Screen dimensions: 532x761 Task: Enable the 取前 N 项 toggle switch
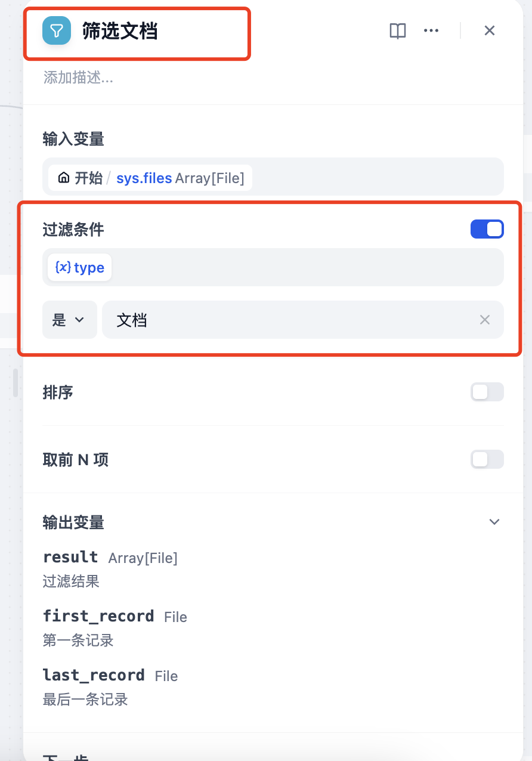[487, 459]
